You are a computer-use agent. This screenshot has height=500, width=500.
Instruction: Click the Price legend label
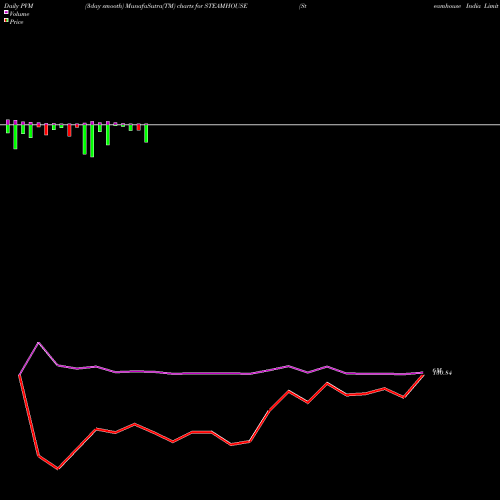click(16, 22)
